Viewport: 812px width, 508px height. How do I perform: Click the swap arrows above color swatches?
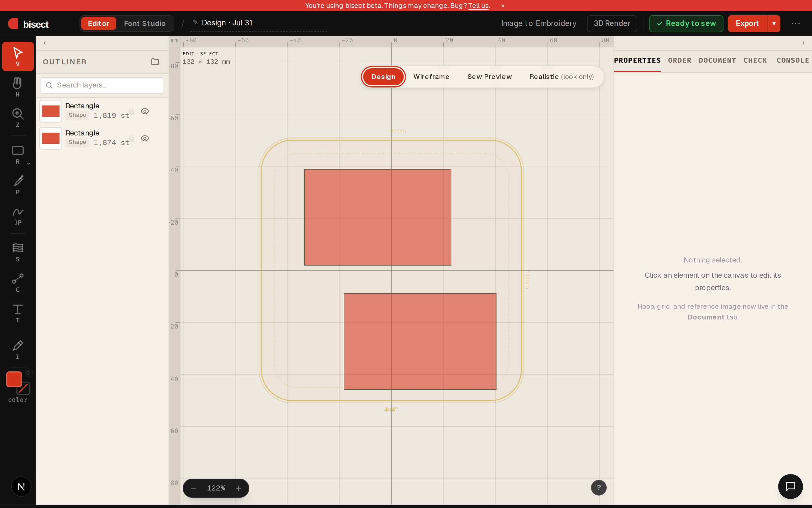(x=28, y=372)
